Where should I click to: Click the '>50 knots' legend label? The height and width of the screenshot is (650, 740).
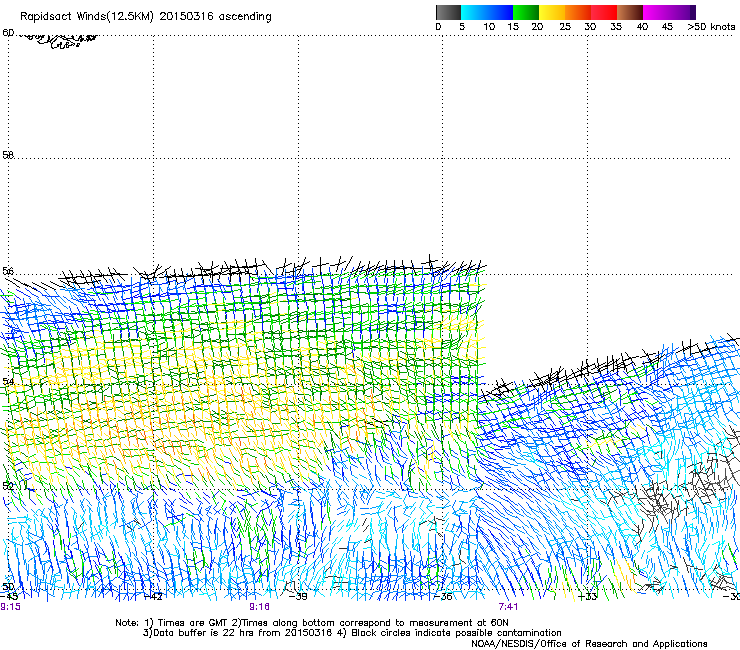[x=711, y=27]
